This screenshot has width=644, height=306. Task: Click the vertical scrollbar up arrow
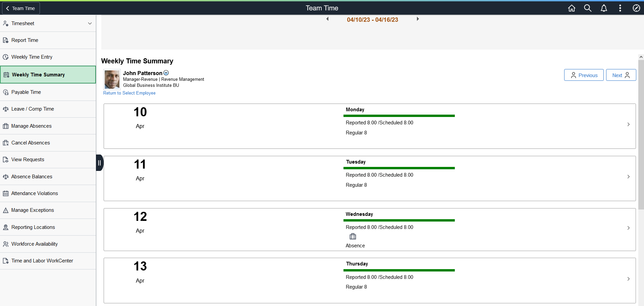point(641,57)
